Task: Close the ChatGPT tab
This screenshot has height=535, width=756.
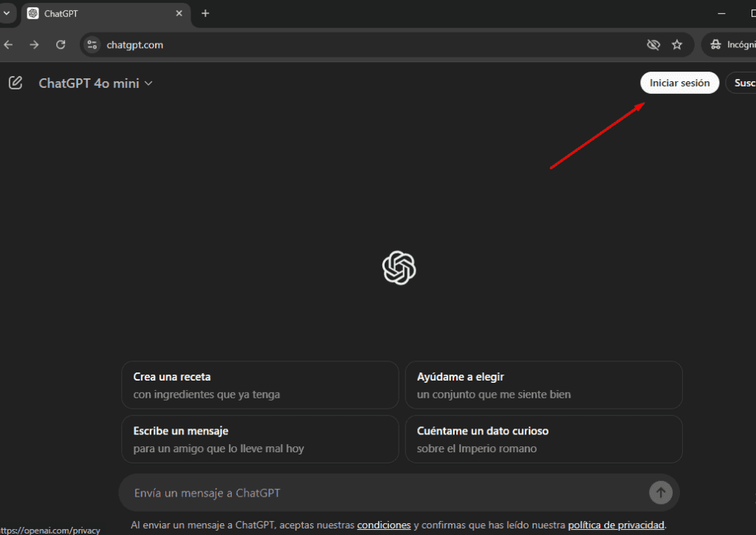Action: [179, 13]
